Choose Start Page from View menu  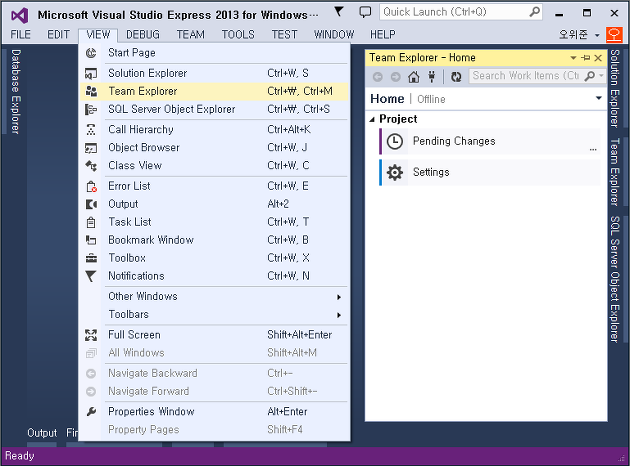pos(215,53)
